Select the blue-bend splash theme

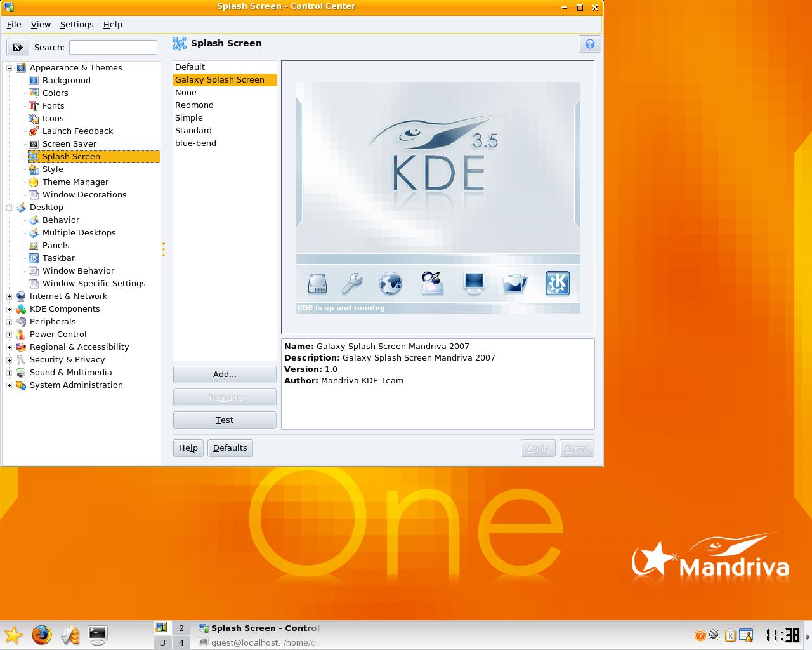pos(225,143)
